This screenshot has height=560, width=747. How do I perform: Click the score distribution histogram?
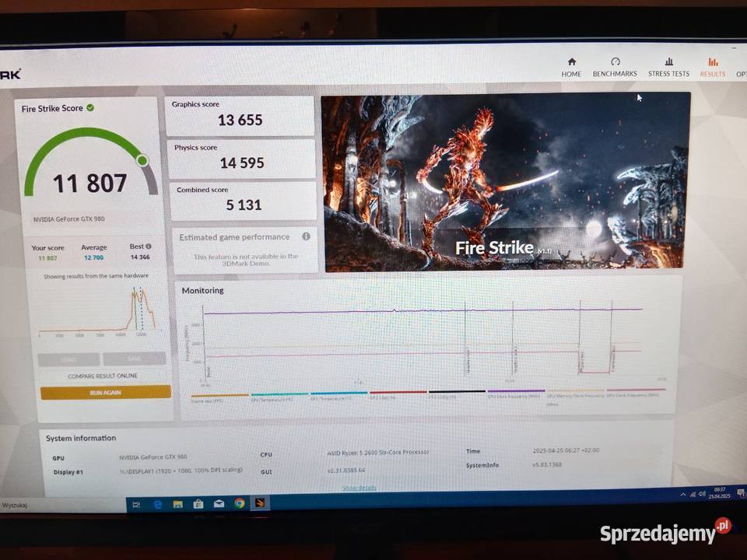click(x=100, y=310)
